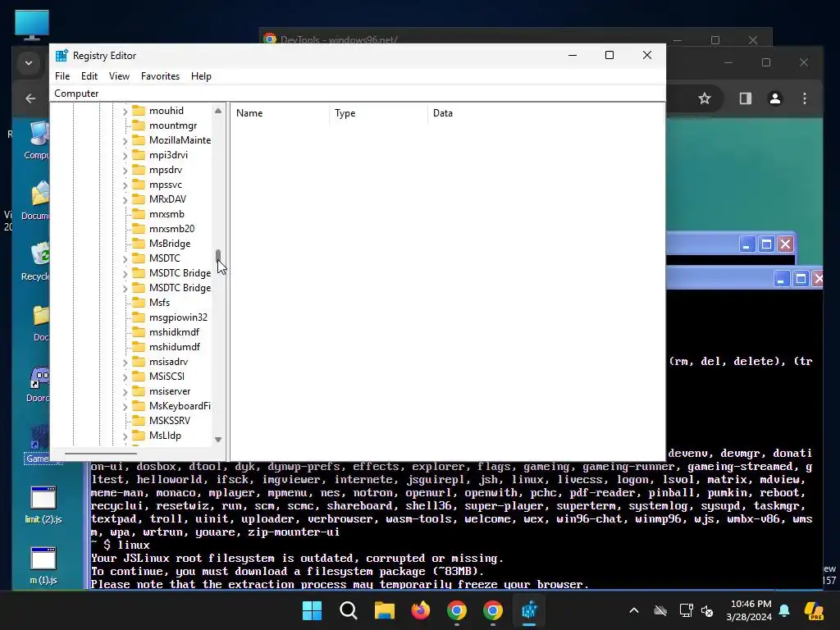Select the mrxsmb folder icon

pos(139,214)
